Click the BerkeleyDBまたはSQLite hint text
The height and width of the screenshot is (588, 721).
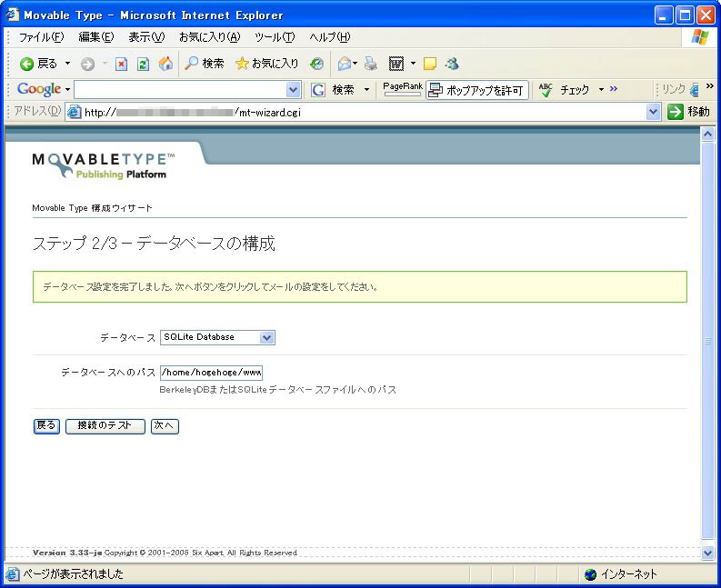pyautogui.click(x=277, y=390)
